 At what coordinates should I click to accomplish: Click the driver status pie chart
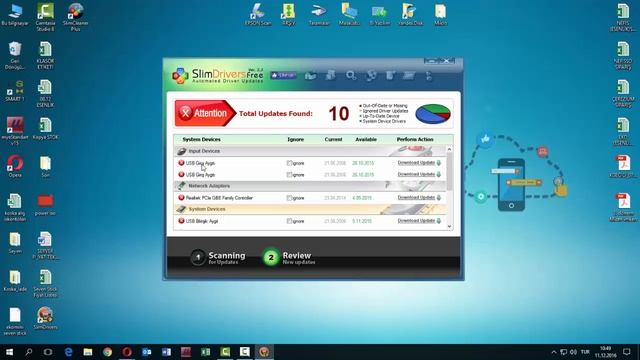click(433, 113)
